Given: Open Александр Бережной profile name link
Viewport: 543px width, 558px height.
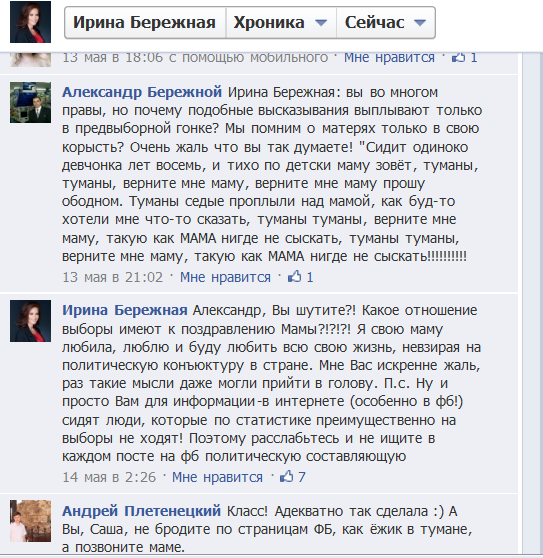Looking at the screenshot, I should 142,92.
